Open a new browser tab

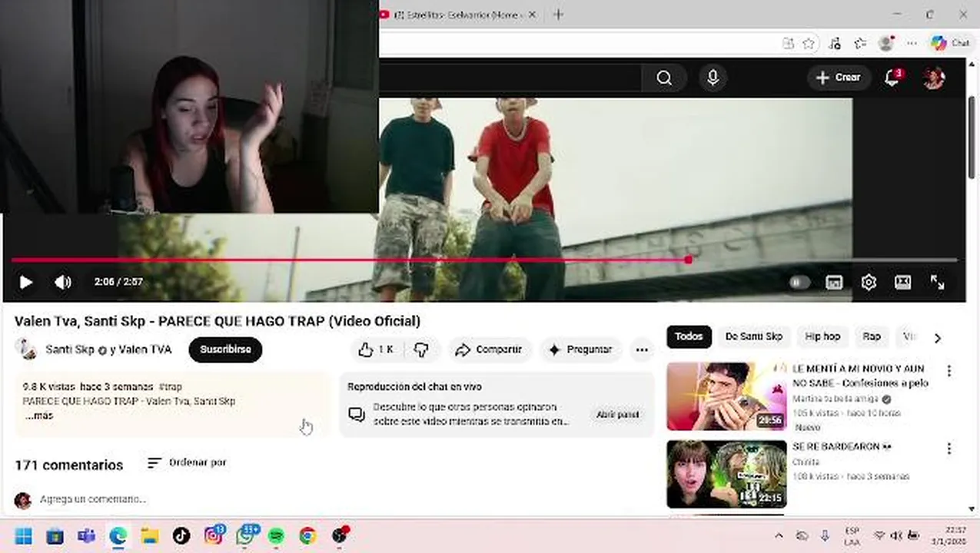point(558,15)
